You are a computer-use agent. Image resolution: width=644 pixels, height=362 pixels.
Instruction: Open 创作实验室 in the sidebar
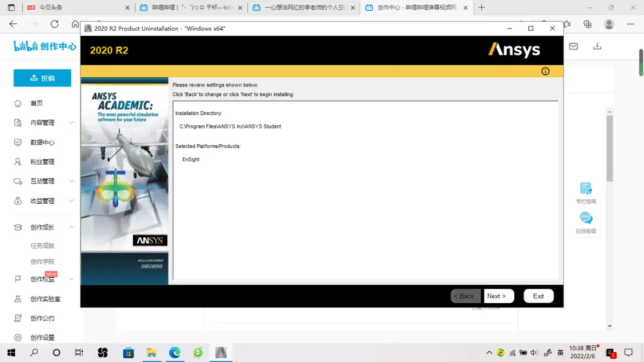(x=45, y=299)
